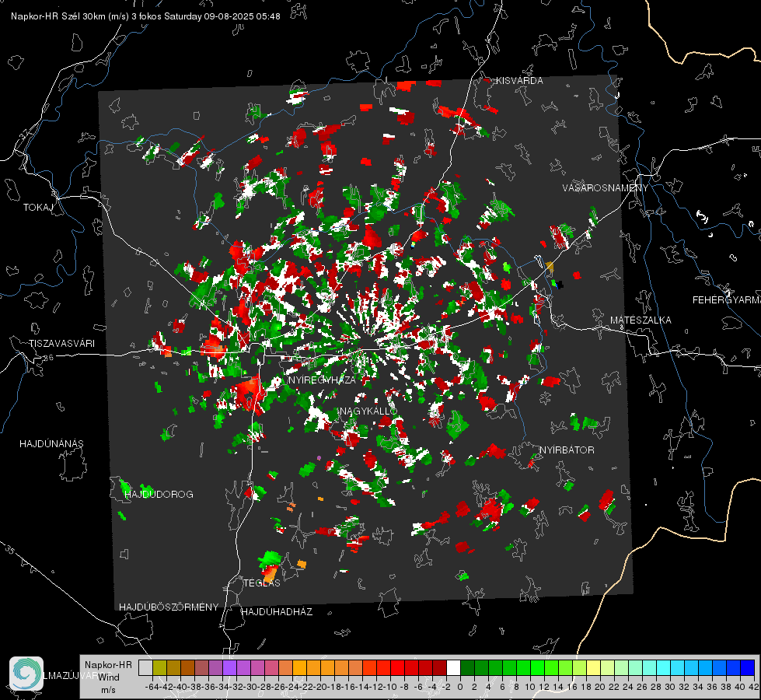The width and height of the screenshot is (761, 700).
Task: Pick the olive swatch next to the gray one
Action: [x=159, y=668]
